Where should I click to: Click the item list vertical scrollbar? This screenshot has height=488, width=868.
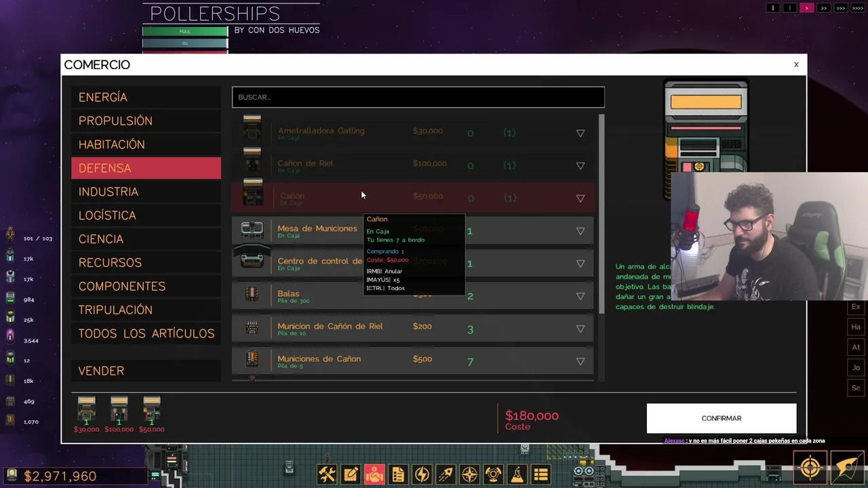pos(601,213)
